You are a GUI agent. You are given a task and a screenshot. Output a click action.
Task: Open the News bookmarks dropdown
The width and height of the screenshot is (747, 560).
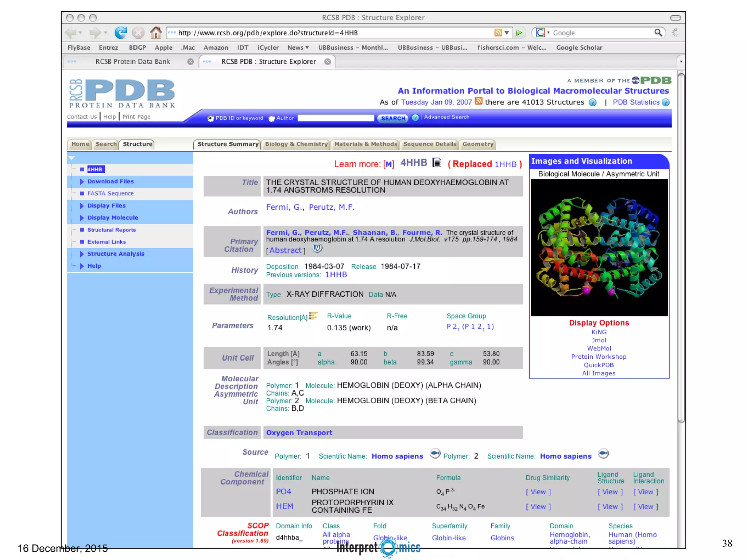tap(307, 48)
